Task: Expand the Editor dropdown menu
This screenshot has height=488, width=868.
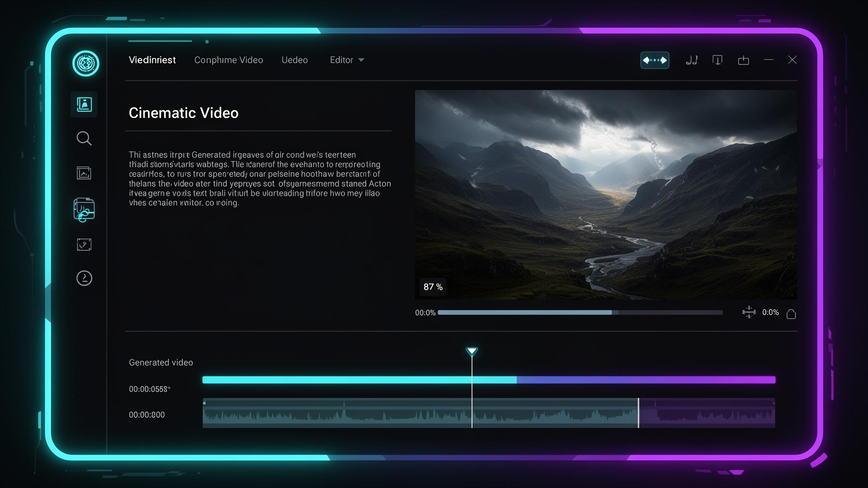Action: (347, 60)
